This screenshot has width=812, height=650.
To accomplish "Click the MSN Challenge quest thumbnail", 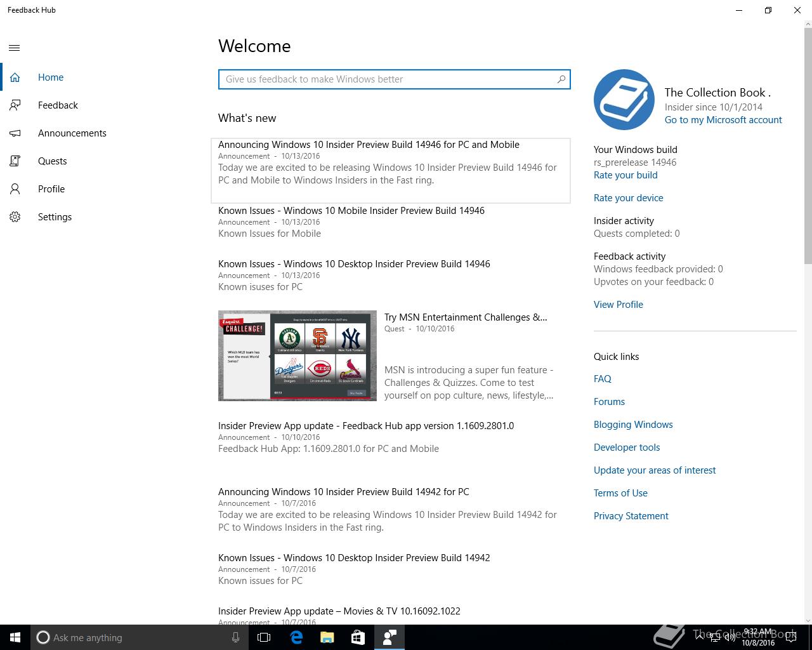I will click(298, 356).
